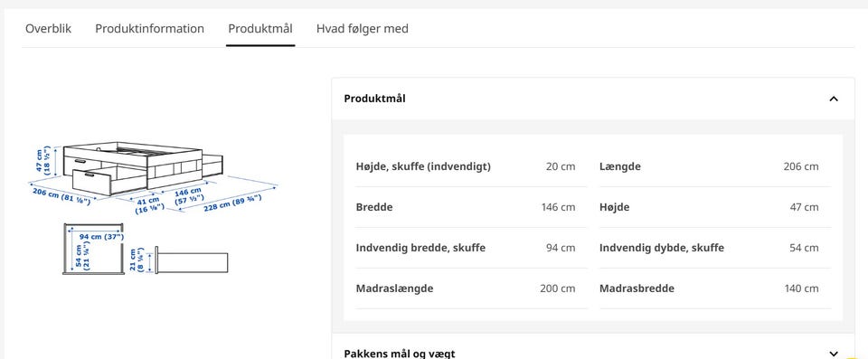Image resolution: width=868 pixels, height=359 pixels.
Task: Switch to the Overblik tab
Action: click(48, 28)
